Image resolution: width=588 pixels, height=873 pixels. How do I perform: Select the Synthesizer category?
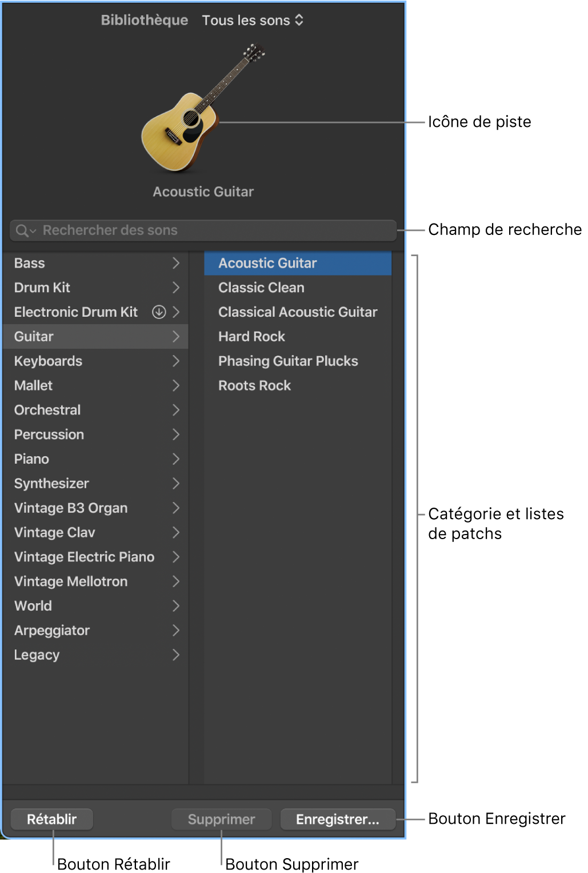point(95,484)
